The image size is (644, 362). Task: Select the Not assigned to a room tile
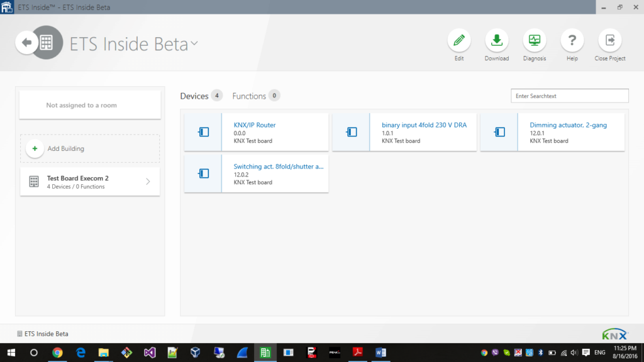coord(90,105)
